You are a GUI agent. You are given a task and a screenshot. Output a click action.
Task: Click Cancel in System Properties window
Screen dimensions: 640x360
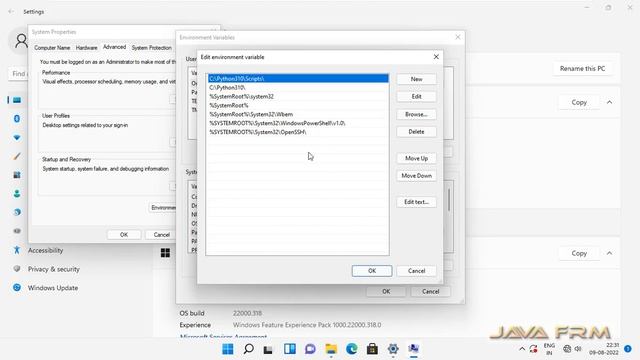161,235
